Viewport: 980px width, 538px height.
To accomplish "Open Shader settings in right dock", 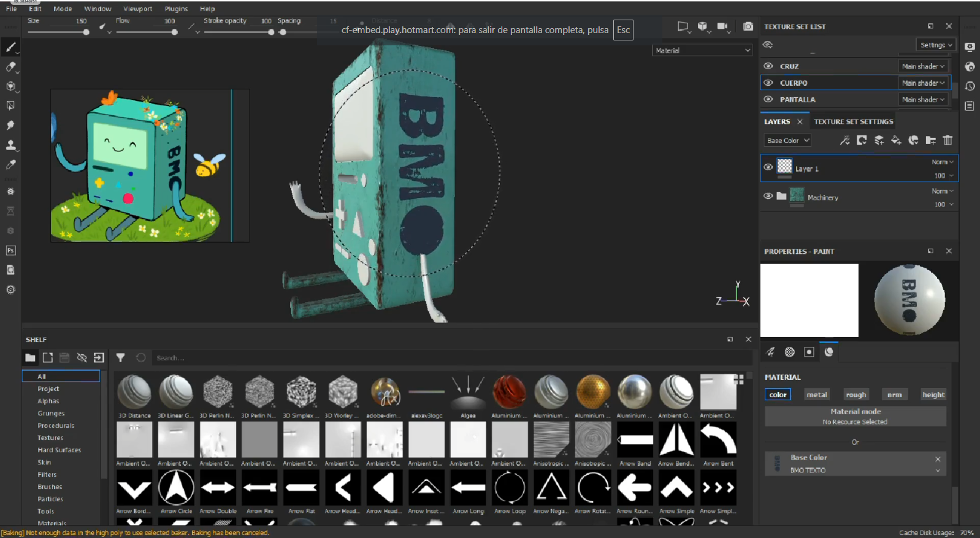I will pos(970,67).
